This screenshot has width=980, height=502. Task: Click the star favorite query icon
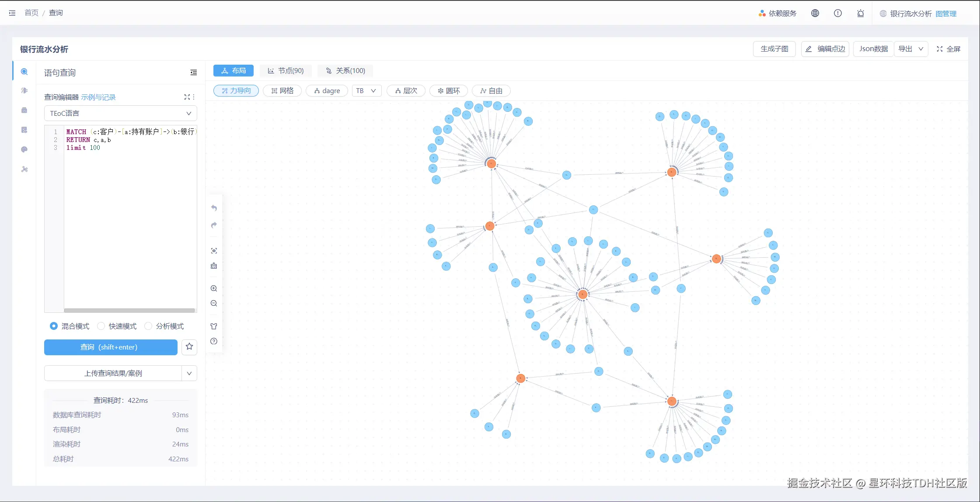tap(189, 346)
